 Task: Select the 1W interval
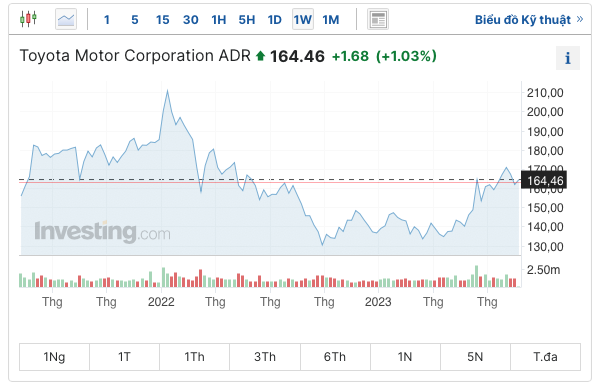point(303,19)
